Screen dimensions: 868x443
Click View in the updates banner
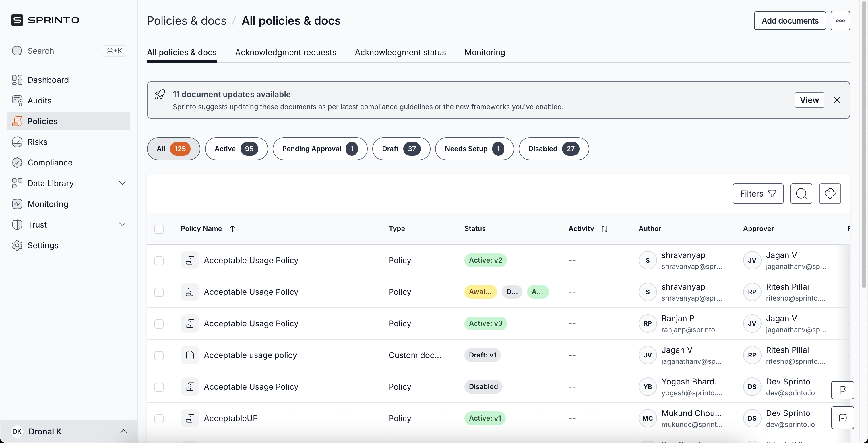pos(809,100)
